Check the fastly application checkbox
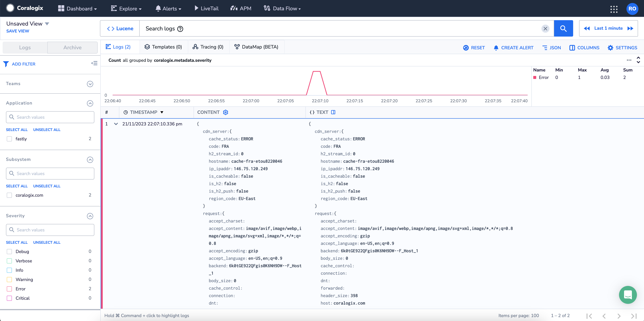The height and width of the screenshot is (321, 644). point(9,139)
